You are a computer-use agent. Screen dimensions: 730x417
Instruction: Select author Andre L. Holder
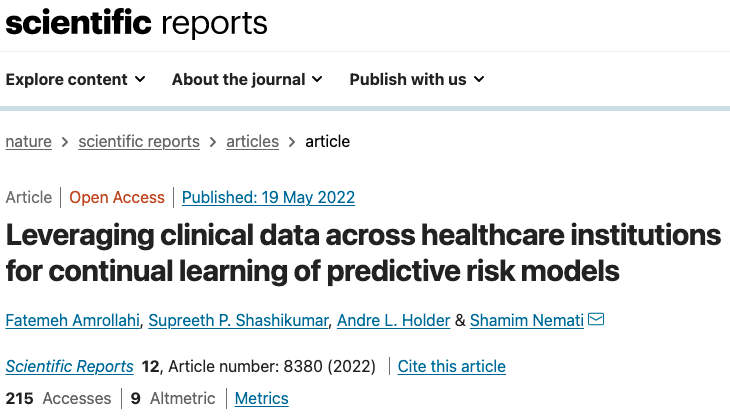point(393,320)
